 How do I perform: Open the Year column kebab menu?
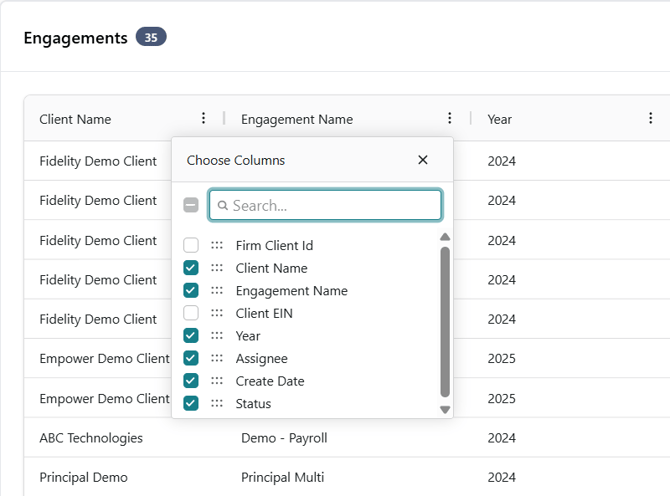click(x=650, y=118)
